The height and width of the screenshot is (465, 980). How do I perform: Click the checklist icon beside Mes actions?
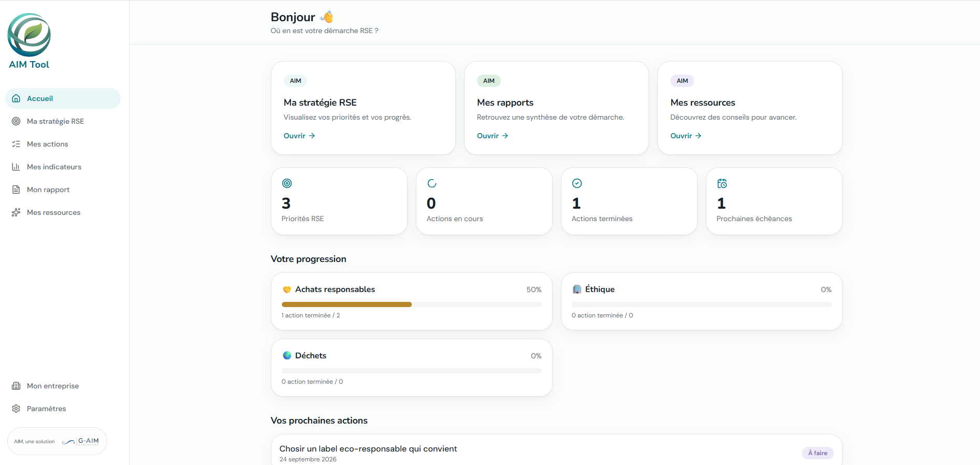point(16,144)
